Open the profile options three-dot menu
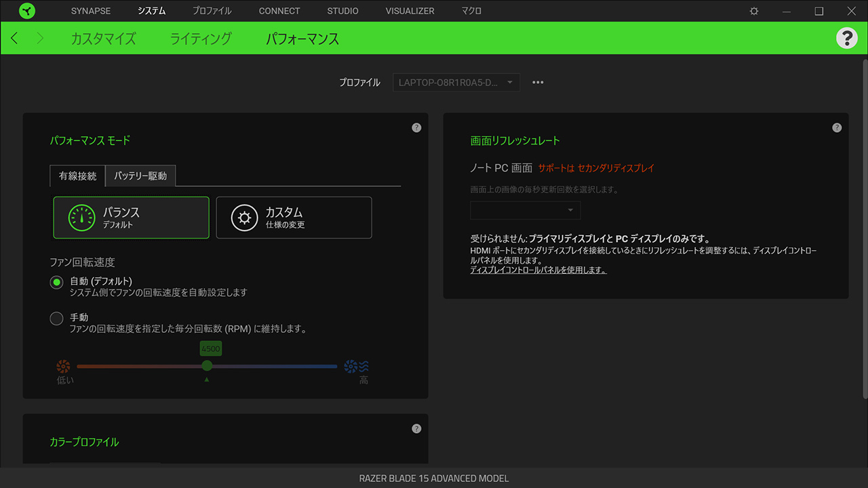Viewport: 868px width, 488px height. pyautogui.click(x=538, y=83)
